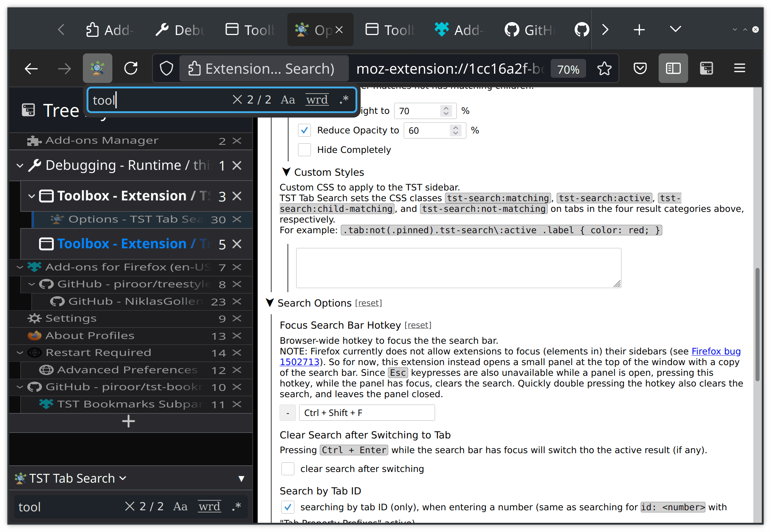The width and height of the screenshot is (771, 532).
Task: Increase the opacity percentage stepper value
Action: (x=456, y=128)
